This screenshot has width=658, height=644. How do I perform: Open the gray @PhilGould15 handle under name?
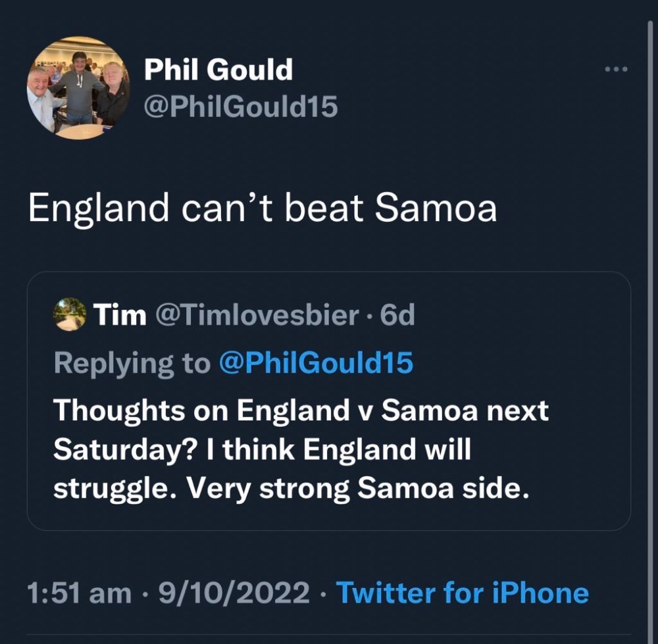(x=241, y=107)
